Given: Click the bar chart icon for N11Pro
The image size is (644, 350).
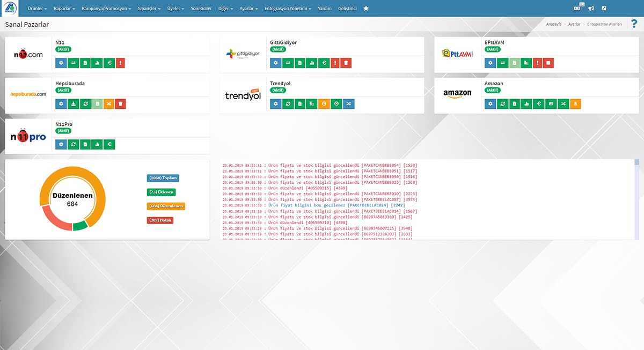Looking at the screenshot, I should coord(97,145).
